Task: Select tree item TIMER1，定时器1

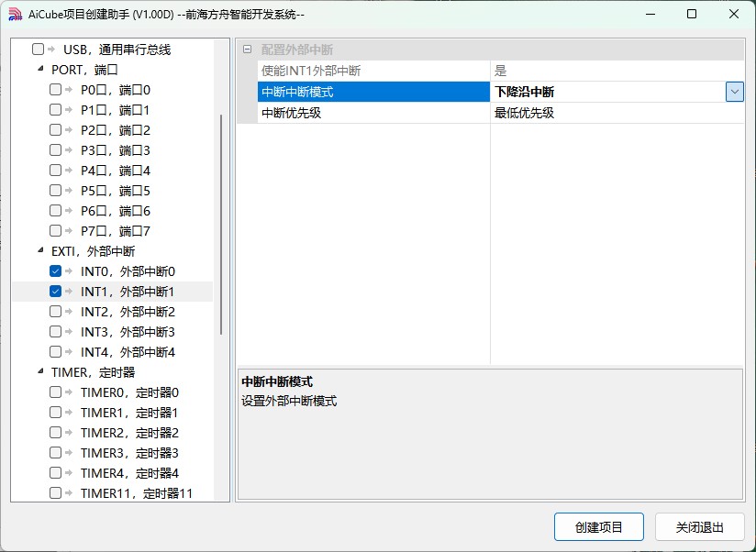Action: (x=129, y=414)
